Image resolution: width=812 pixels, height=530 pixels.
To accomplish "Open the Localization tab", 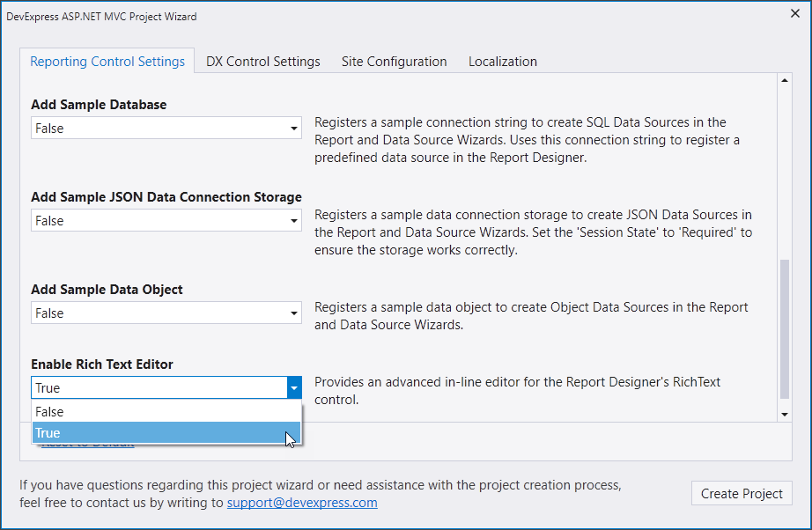I will coord(503,61).
